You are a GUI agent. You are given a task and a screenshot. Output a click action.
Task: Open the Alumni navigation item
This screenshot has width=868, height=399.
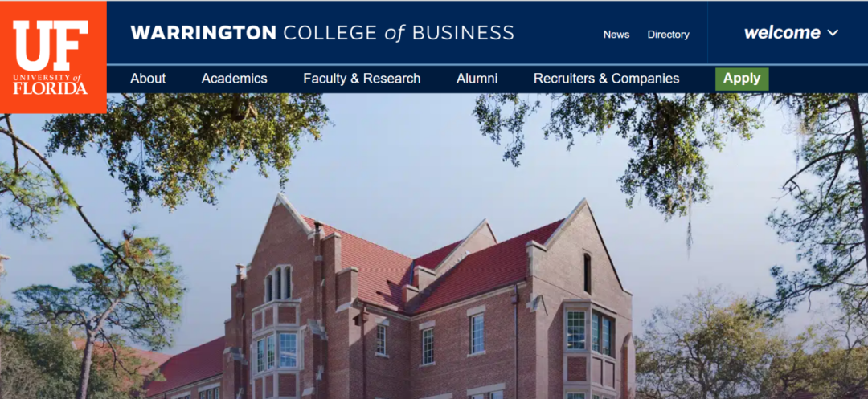(x=477, y=79)
